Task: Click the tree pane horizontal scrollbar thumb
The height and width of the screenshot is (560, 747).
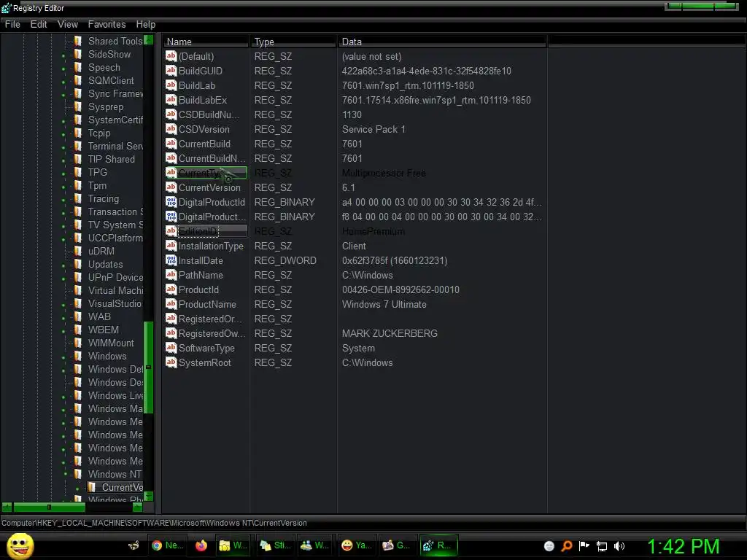Action: [x=49, y=507]
